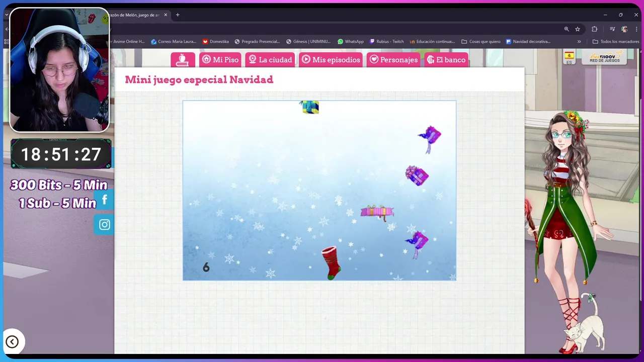Click the Mini juego especial Navidad heading
Viewport: 644px width, 362px height.
(199, 79)
